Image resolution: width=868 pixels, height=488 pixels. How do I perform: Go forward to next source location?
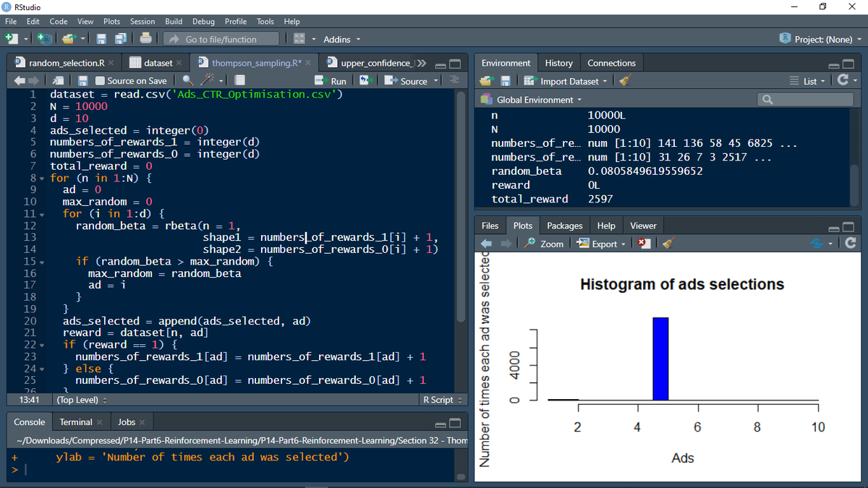pos(35,81)
